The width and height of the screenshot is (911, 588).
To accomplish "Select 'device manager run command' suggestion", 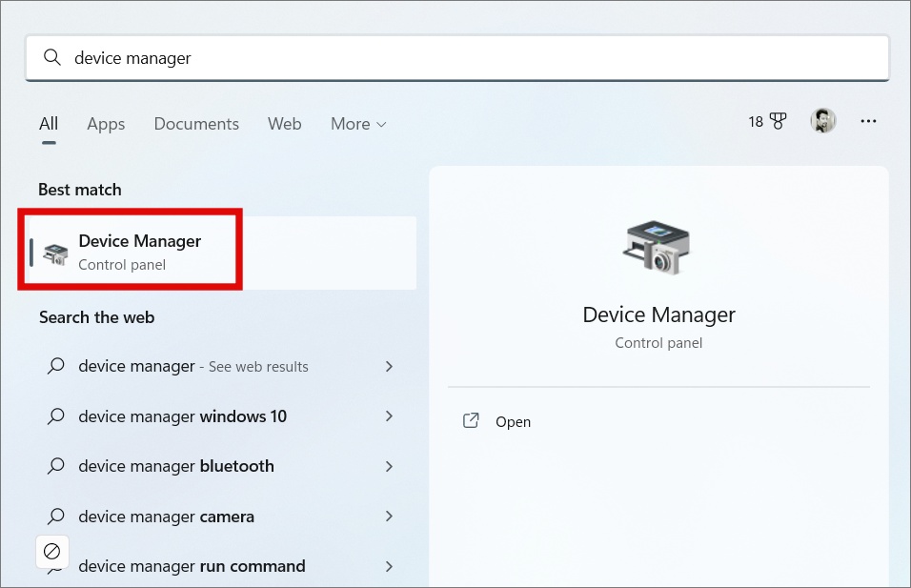I will (x=223, y=566).
